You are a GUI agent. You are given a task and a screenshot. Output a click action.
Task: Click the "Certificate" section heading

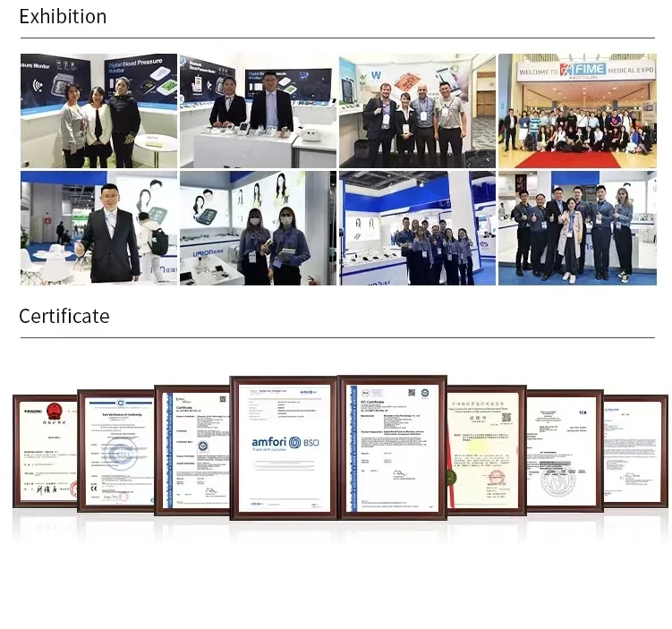[x=64, y=316]
